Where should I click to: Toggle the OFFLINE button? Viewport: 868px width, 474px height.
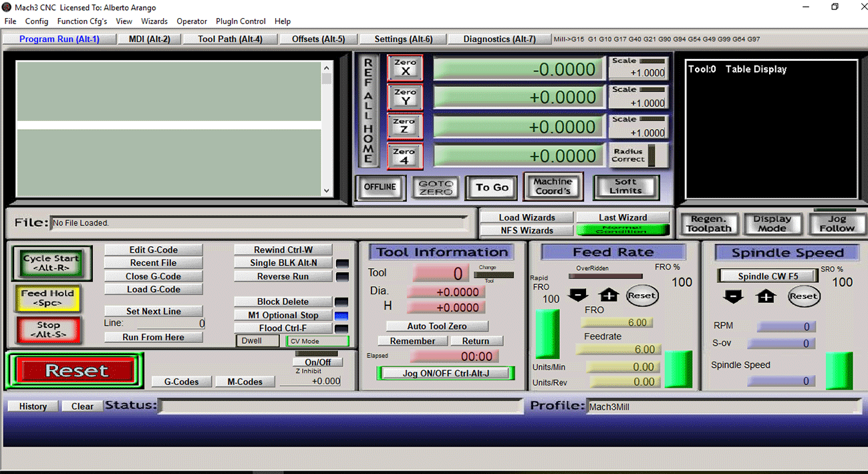click(380, 187)
